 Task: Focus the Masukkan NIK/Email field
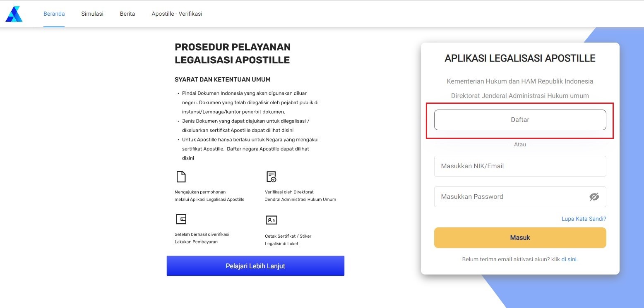[520, 166]
